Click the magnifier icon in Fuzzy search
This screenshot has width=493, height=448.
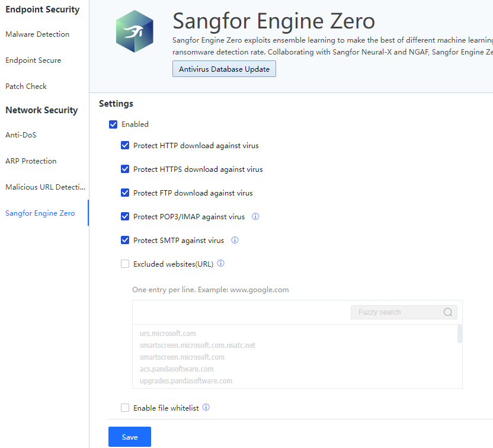click(448, 312)
